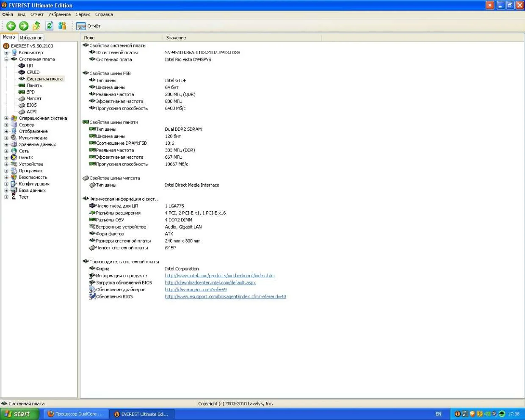Screen dimensions: 525x420
Task: Click the Тест hourglass icon
Action: coord(14,197)
